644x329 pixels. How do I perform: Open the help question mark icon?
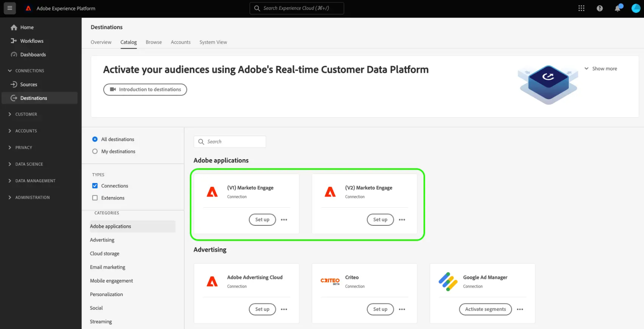pyautogui.click(x=600, y=8)
